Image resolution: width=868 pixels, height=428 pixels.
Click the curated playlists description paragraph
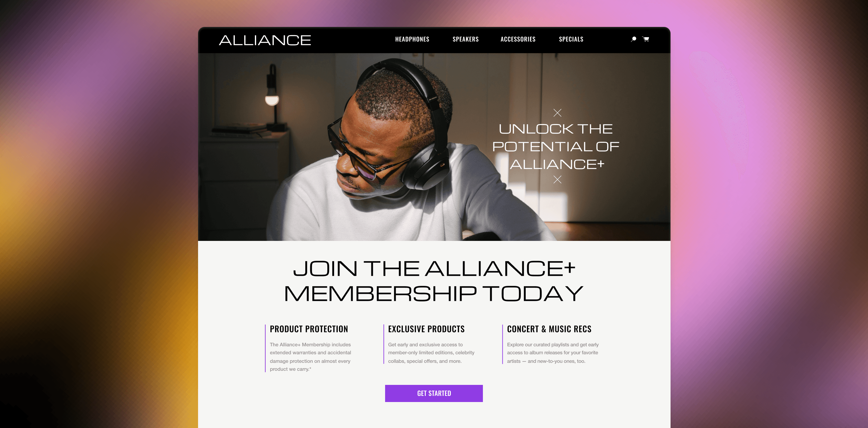click(553, 352)
